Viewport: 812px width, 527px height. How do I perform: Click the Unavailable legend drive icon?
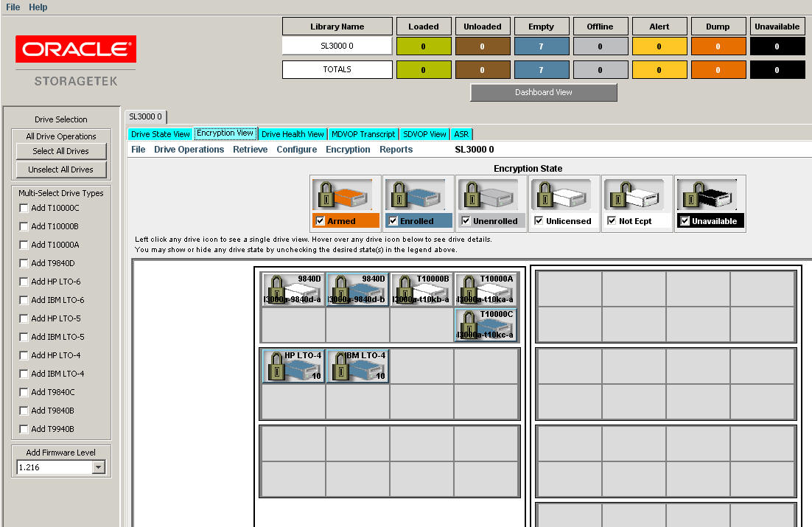[707, 195]
